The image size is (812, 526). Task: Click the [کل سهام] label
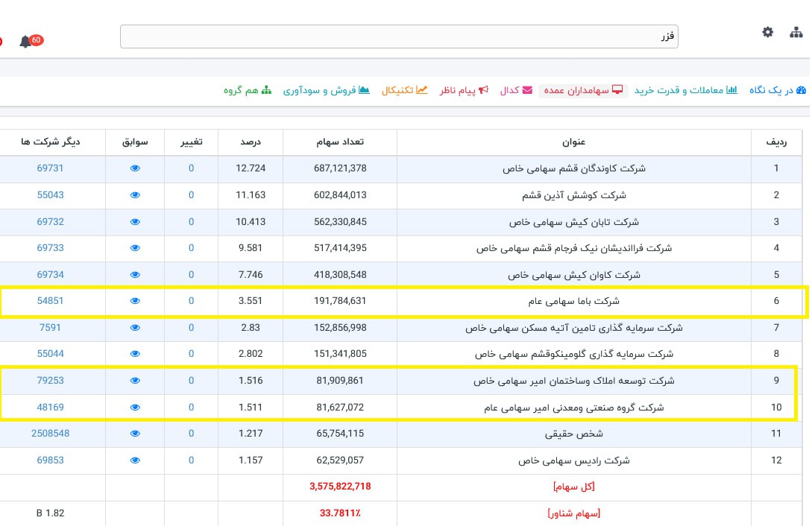pyautogui.click(x=574, y=487)
